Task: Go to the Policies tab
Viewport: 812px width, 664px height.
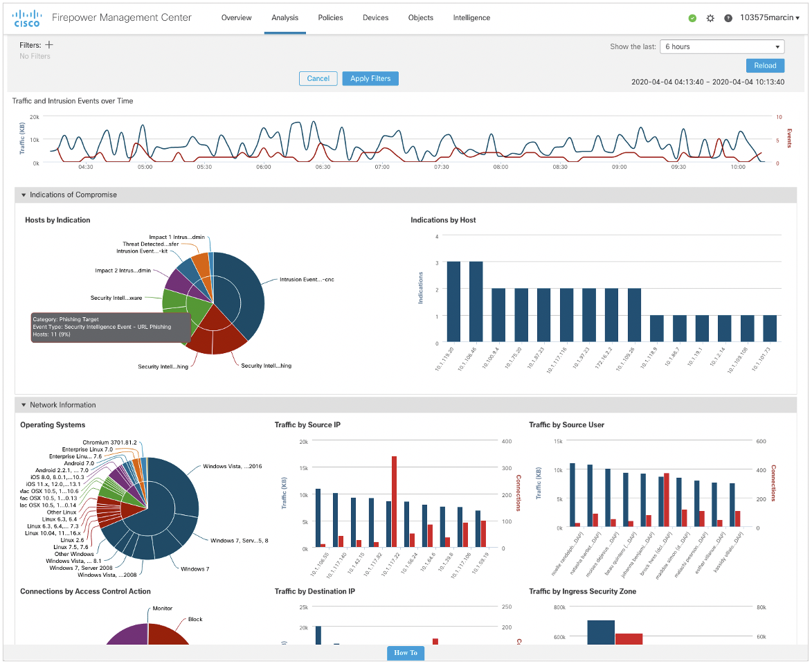Action: (x=330, y=17)
